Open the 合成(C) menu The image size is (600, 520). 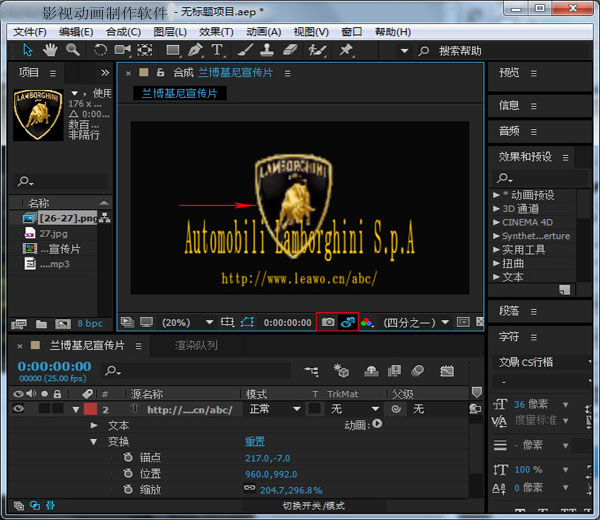point(123,32)
